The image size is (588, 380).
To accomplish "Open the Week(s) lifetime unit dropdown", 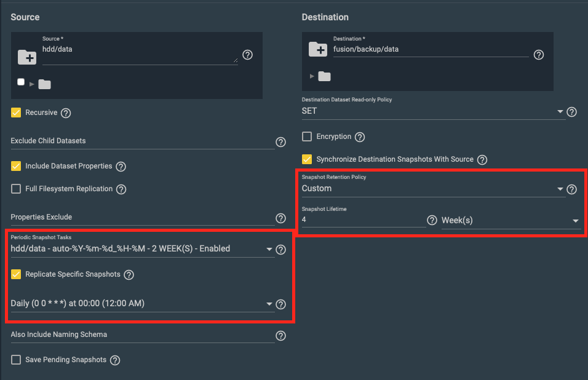I will coord(511,220).
